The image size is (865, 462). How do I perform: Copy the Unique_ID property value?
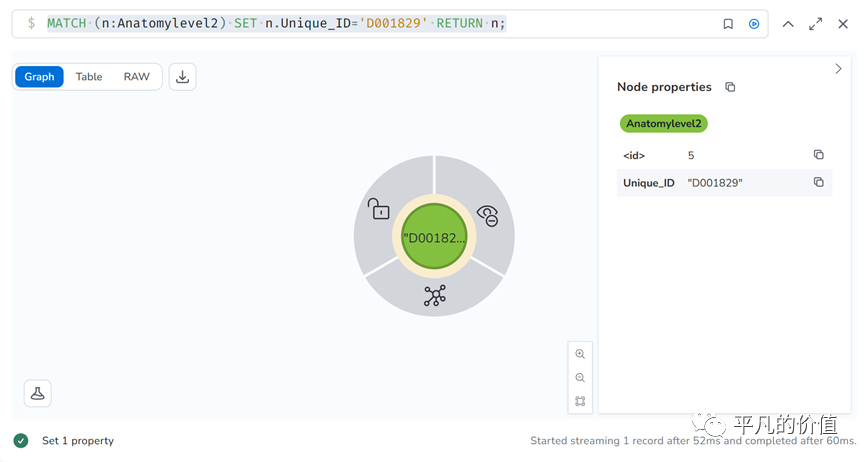tap(818, 182)
